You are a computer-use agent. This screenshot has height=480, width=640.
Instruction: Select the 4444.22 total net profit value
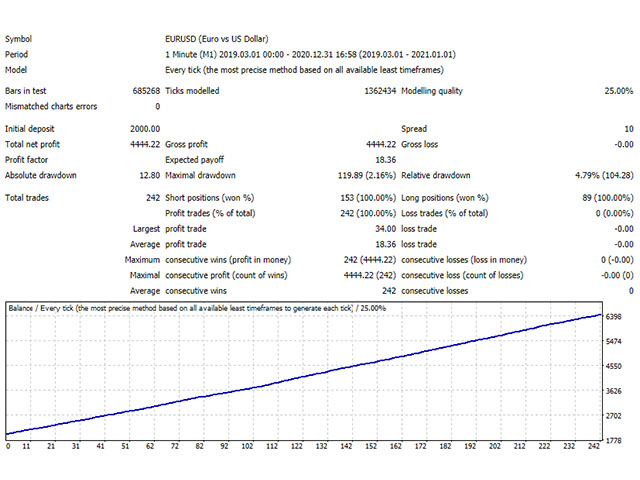pyautogui.click(x=145, y=144)
